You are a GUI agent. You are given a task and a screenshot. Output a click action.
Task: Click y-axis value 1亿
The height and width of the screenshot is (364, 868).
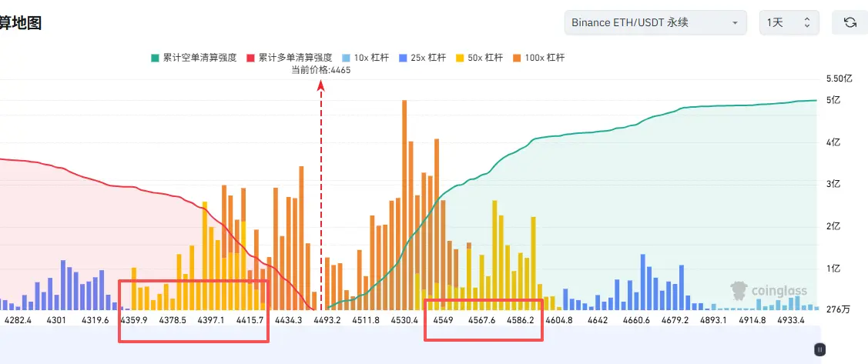(833, 269)
